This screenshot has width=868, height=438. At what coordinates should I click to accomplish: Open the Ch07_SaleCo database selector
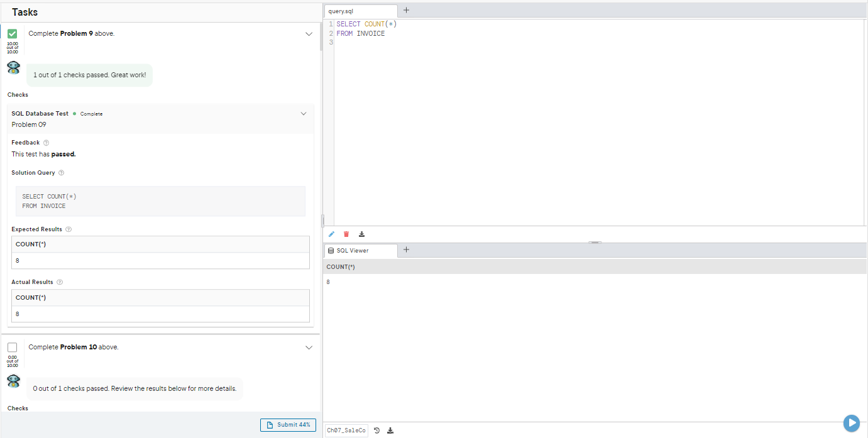pos(346,430)
